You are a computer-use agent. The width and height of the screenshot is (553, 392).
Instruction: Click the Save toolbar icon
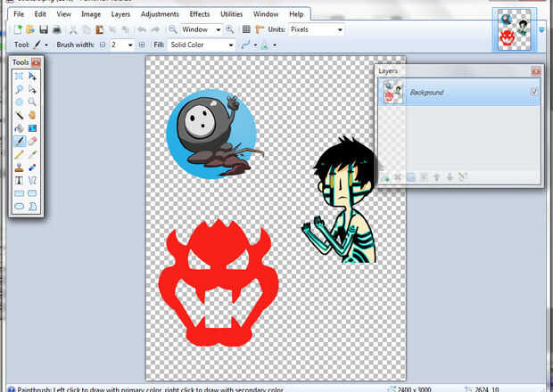[x=44, y=29]
